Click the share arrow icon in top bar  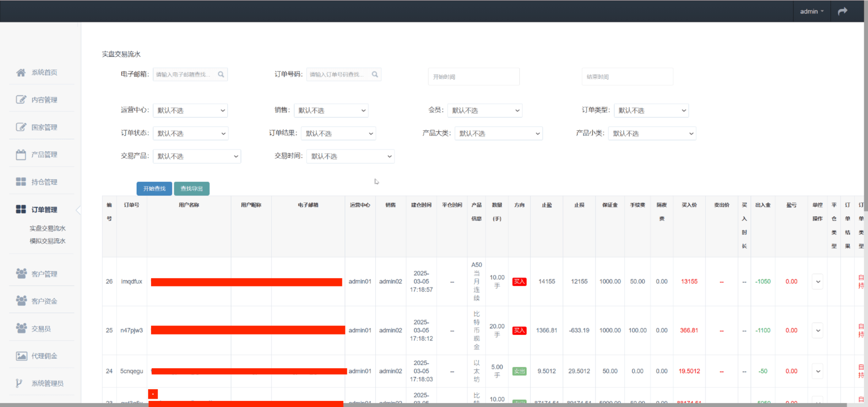[842, 12]
